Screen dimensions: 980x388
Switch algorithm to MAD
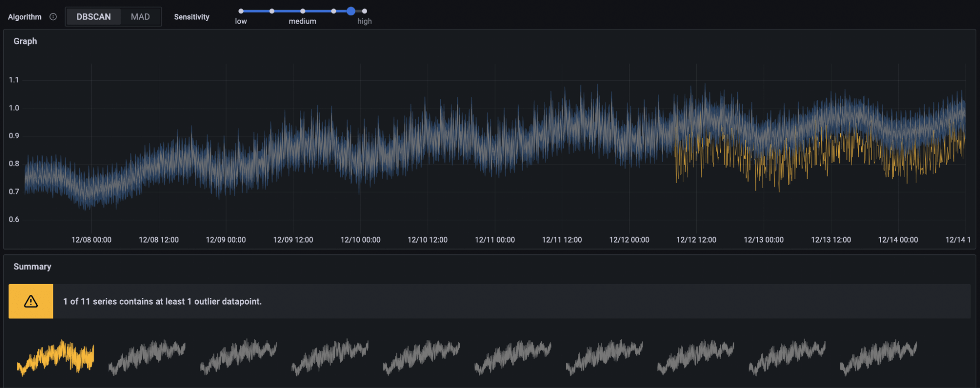(140, 17)
